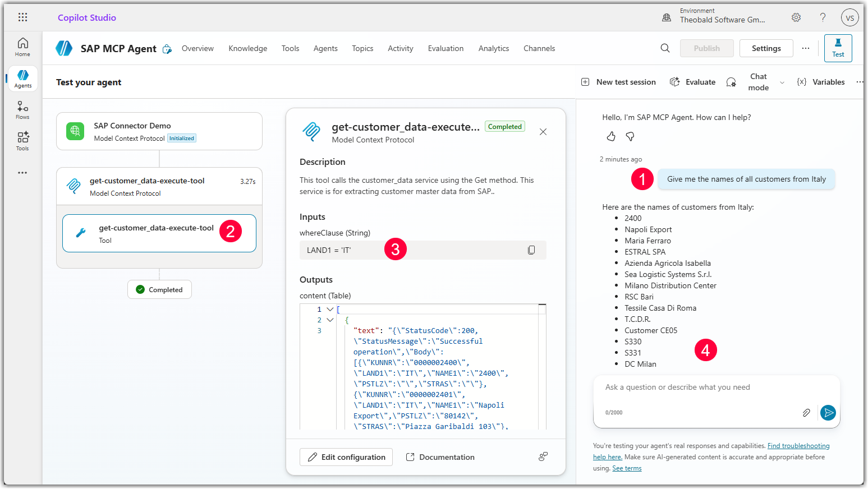
Task: Give a thumbs up to greeting
Action: tap(611, 136)
